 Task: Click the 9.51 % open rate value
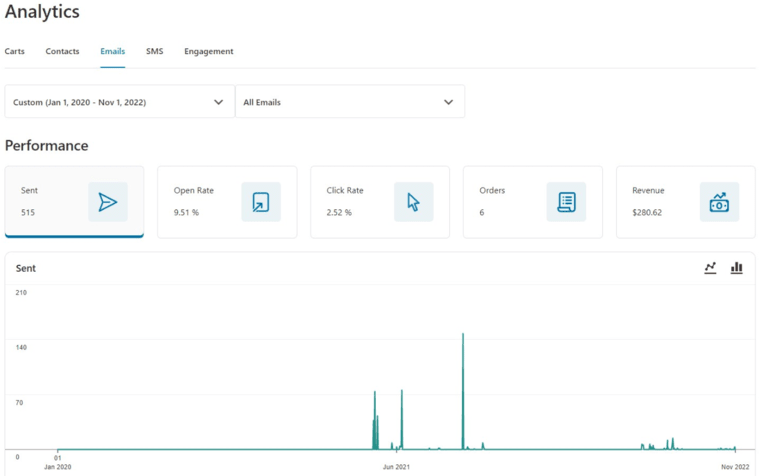[x=186, y=212]
